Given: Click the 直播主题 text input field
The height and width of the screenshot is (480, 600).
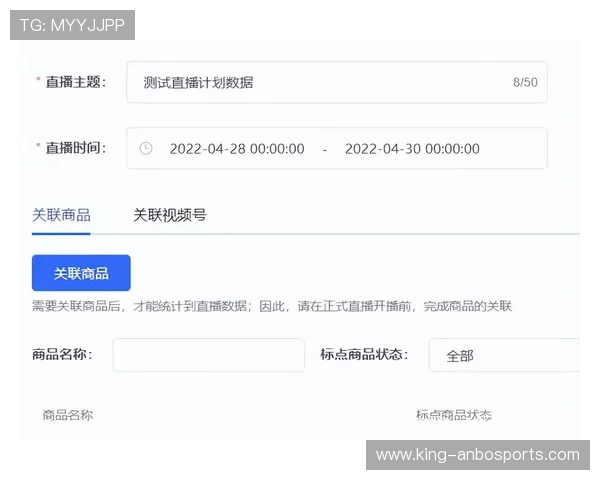Looking at the screenshot, I should pyautogui.click(x=337, y=82).
